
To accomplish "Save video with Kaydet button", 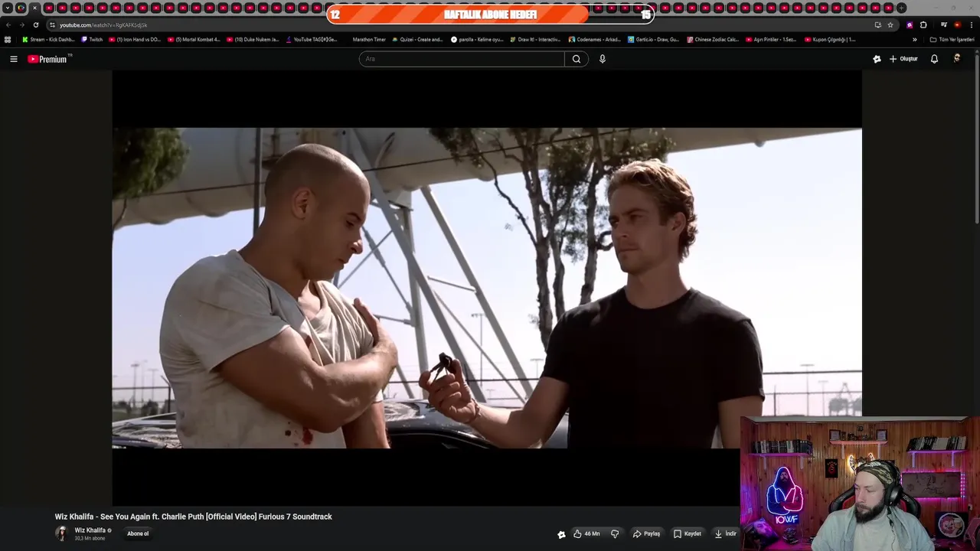I will [687, 533].
